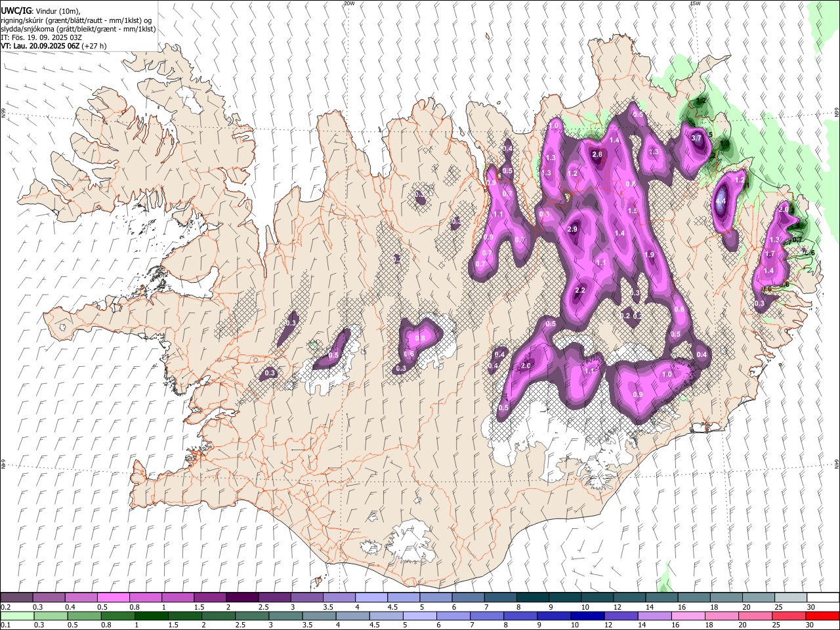Screen dimensions: 840x630
Task: Click the 15W longitude label at top
Action: pos(696,3)
